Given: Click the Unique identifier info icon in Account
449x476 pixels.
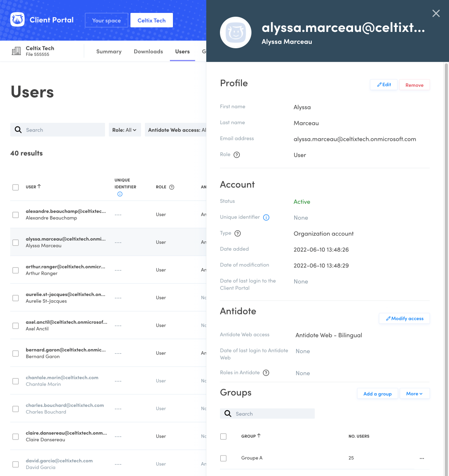Looking at the screenshot, I should click(266, 218).
